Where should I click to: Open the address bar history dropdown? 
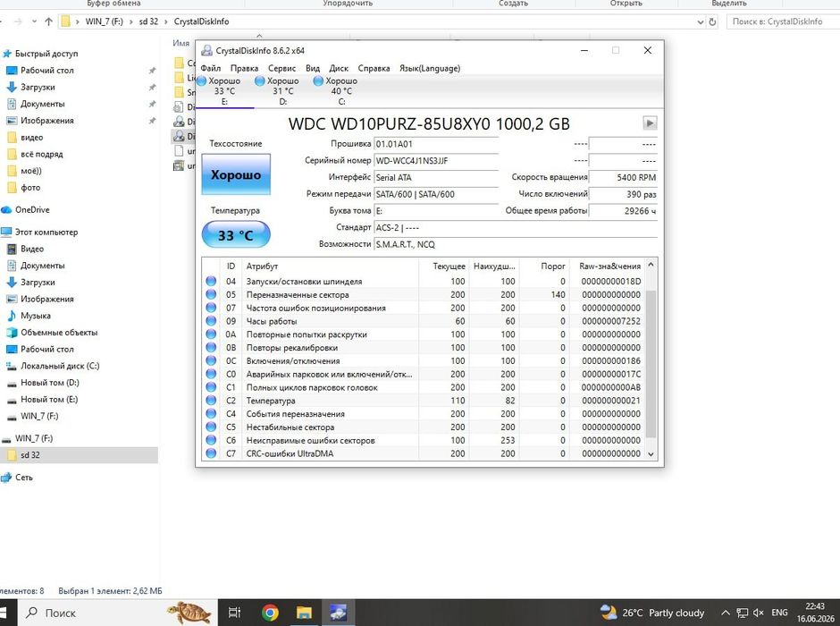click(x=701, y=22)
